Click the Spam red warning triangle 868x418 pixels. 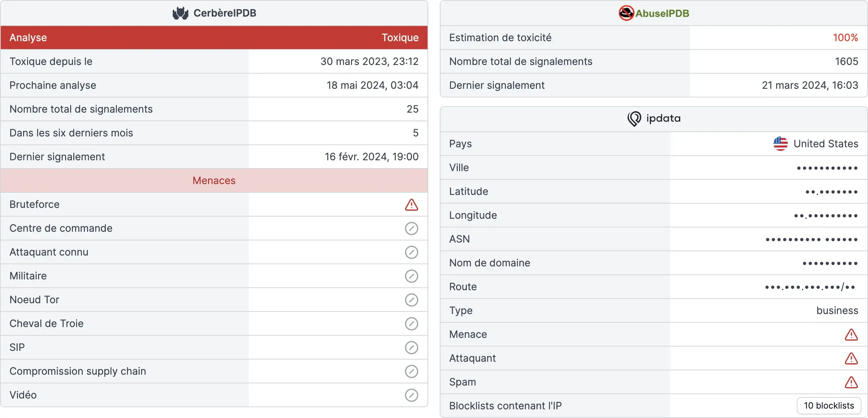[x=851, y=382]
